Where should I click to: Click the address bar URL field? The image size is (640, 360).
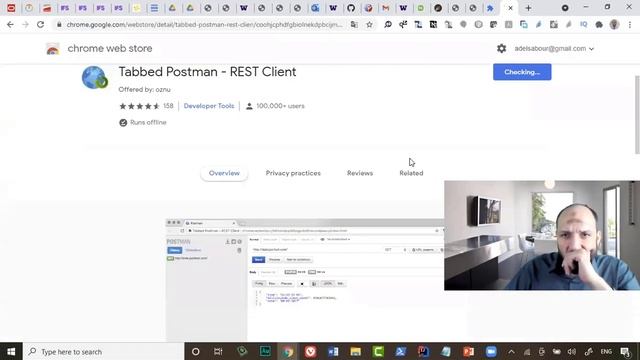point(204,24)
